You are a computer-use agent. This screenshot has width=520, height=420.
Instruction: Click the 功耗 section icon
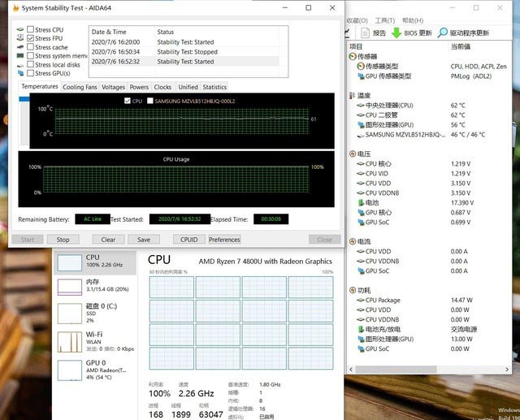[353, 290]
